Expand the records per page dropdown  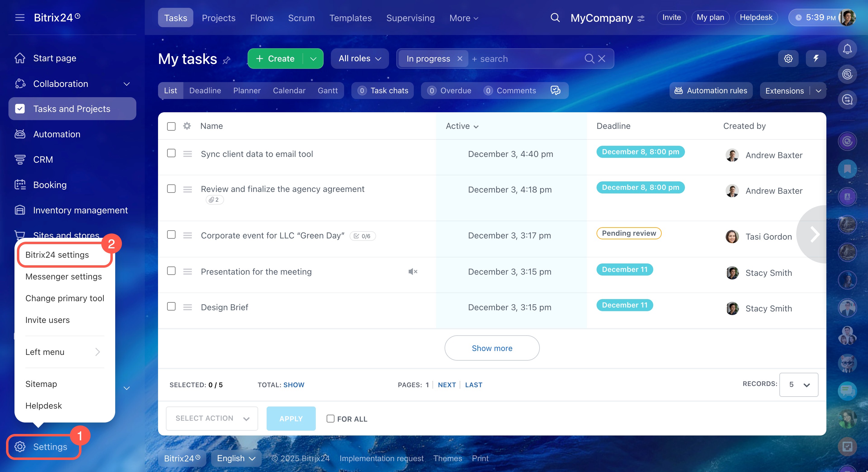(x=798, y=385)
